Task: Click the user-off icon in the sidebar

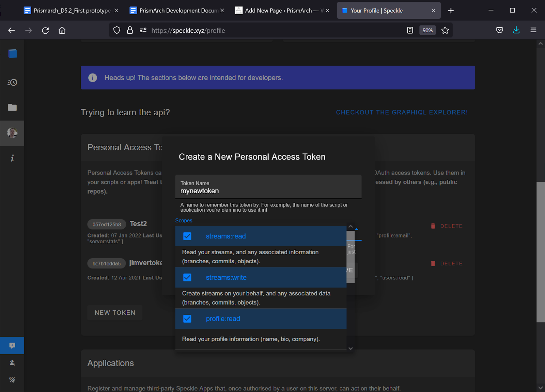Action: (x=12, y=363)
